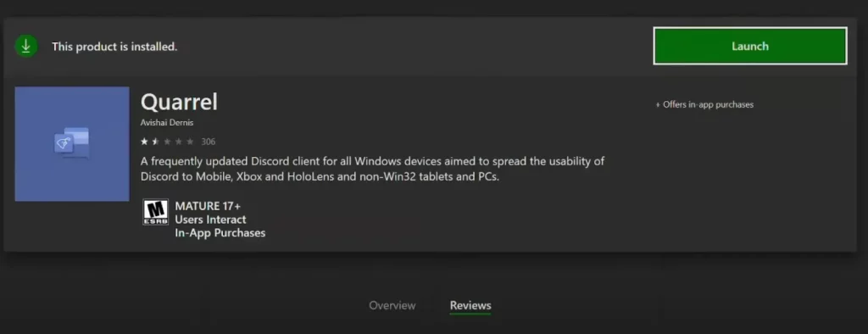The image size is (868, 334).
Task: Launch the Quarrel app
Action: coord(749,46)
